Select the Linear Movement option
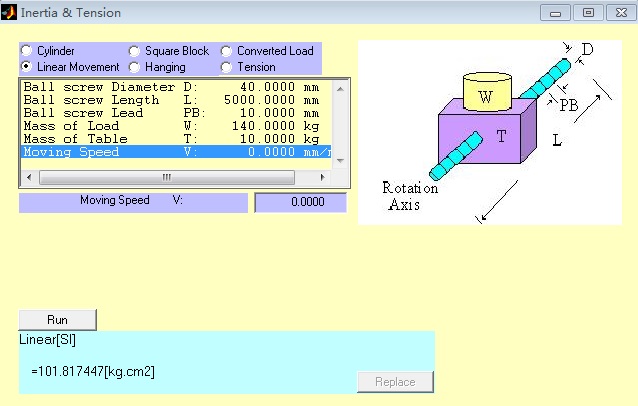Image resolution: width=638 pixels, height=406 pixels. pos(27,67)
